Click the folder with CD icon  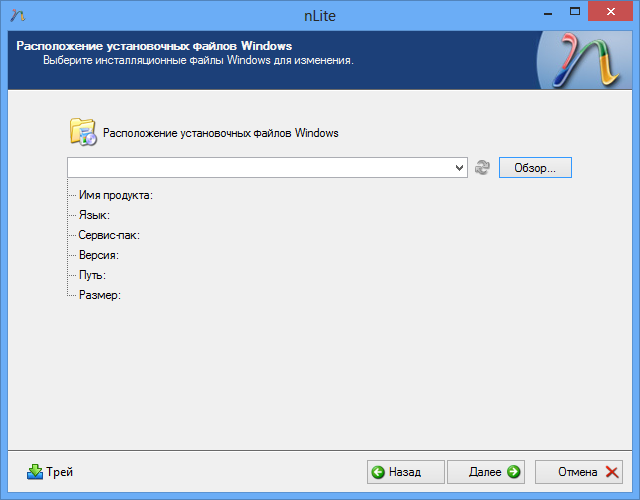83,132
